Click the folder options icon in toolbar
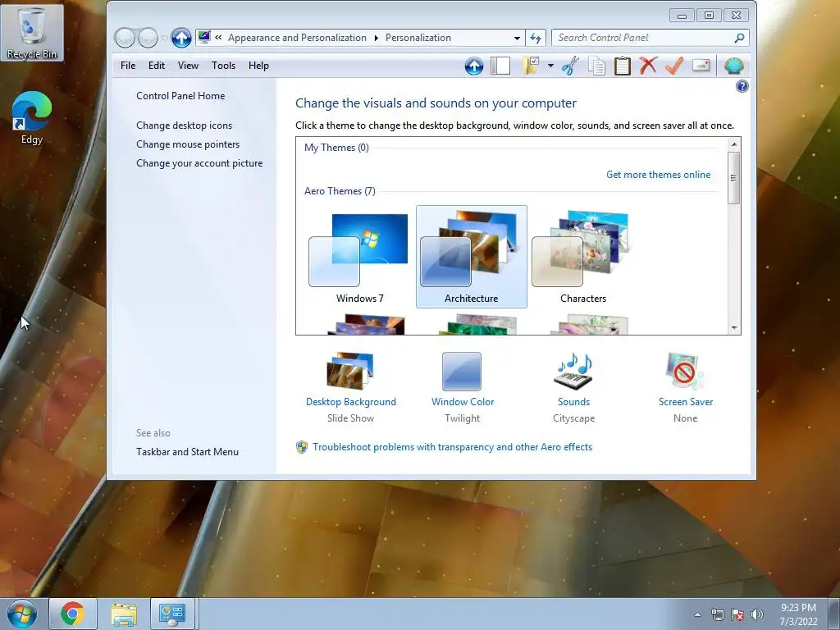The image size is (840, 630). (531, 66)
